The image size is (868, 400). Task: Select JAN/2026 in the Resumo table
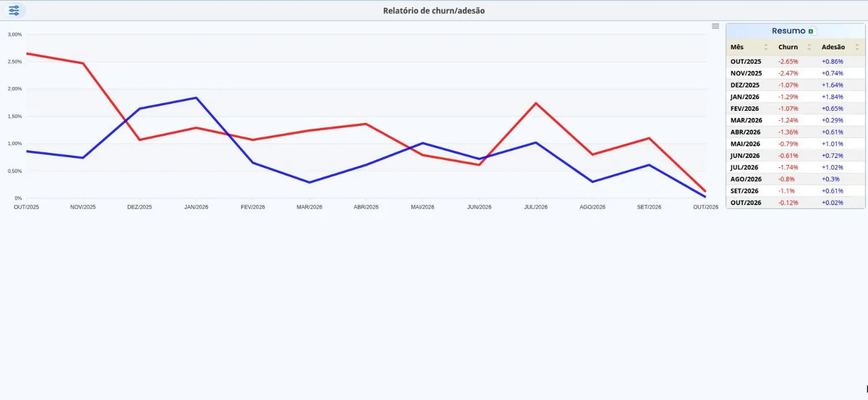pos(745,97)
